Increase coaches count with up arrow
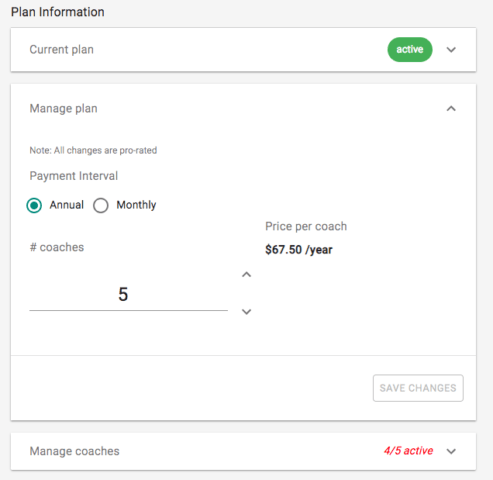The image size is (493, 480). coord(246,275)
